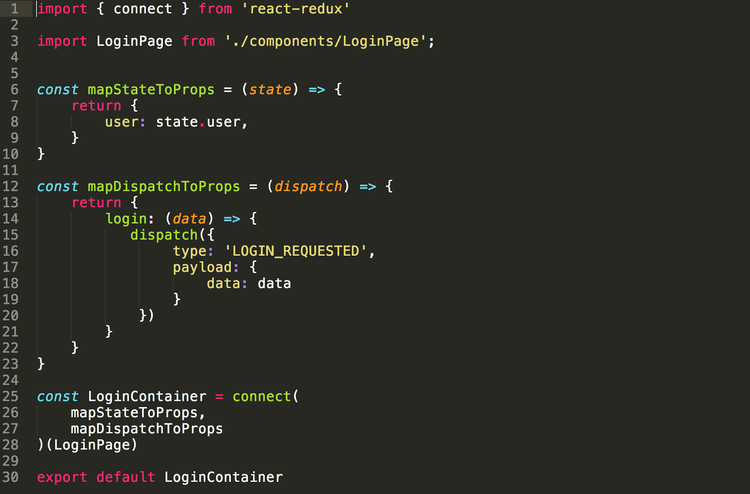Click LoginPage identifier on line 3
The width and height of the screenshot is (750, 494).
coord(134,41)
